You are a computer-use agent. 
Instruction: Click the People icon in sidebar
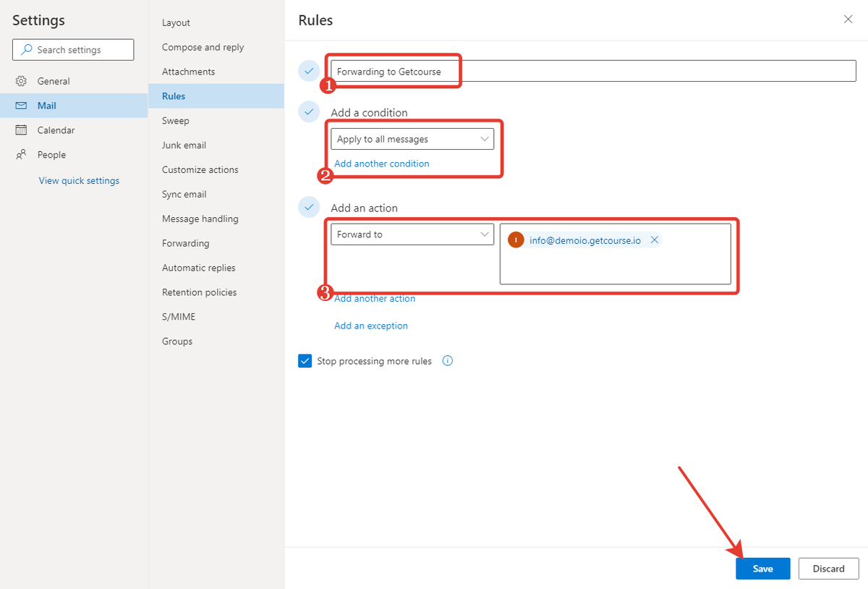[x=22, y=155]
